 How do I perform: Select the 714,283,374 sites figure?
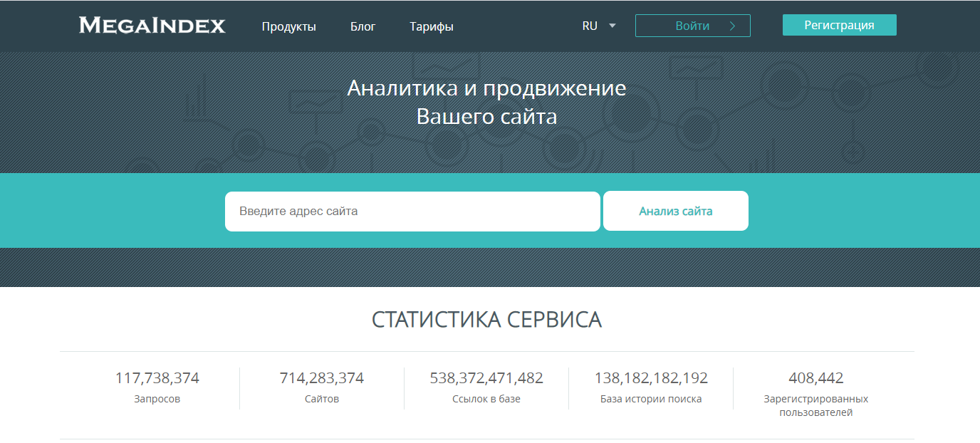tap(321, 378)
